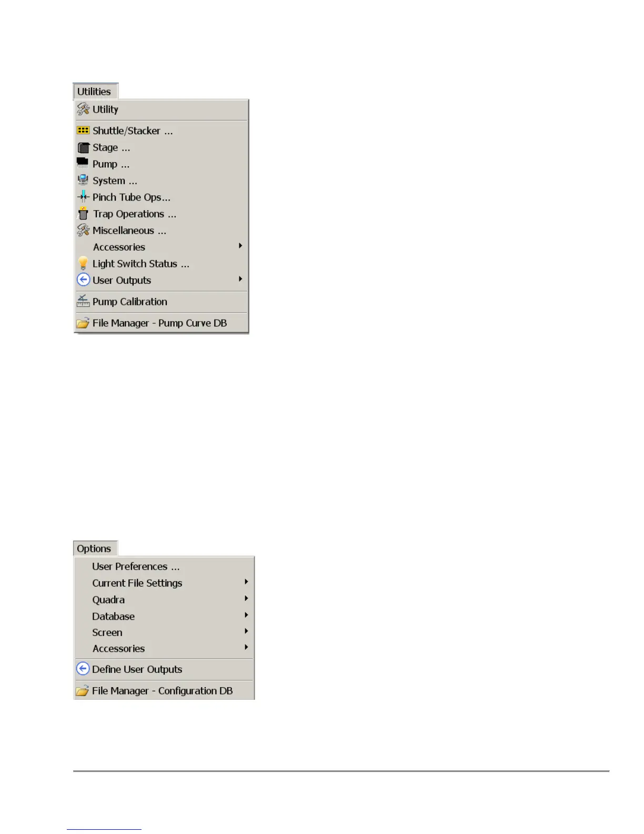The height and width of the screenshot is (834, 644).
Task: Open File Manager - Configuration DB
Action: pyautogui.click(x=164, y=691)
